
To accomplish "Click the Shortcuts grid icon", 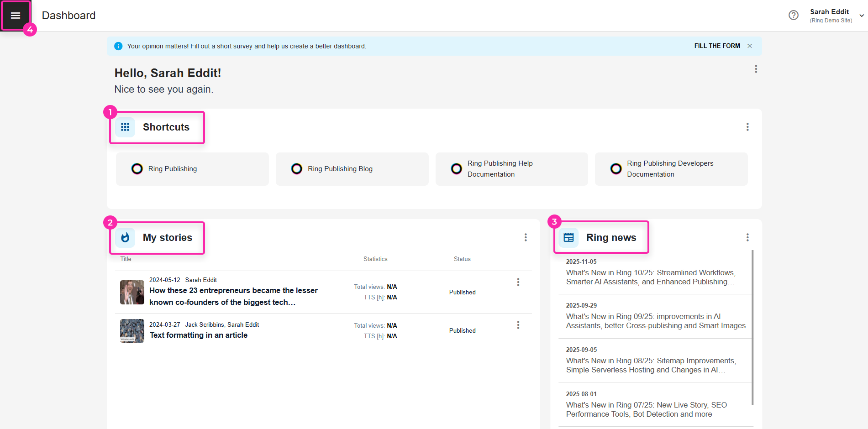I will pos(125,127).
